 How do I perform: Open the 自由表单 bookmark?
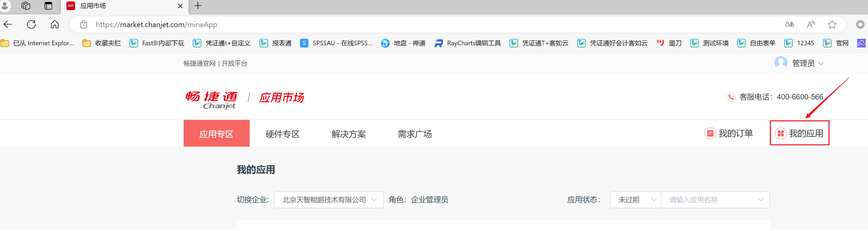click(757, 43)
